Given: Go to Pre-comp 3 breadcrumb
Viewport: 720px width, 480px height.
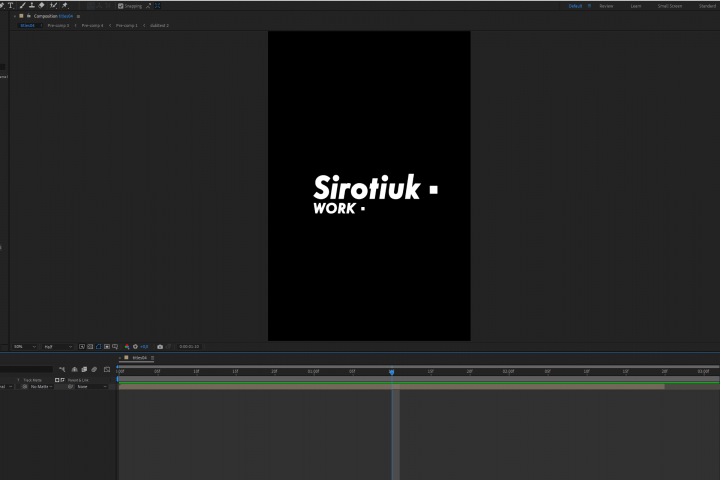Looking at the screenshot, I should (x=58, y=26).
